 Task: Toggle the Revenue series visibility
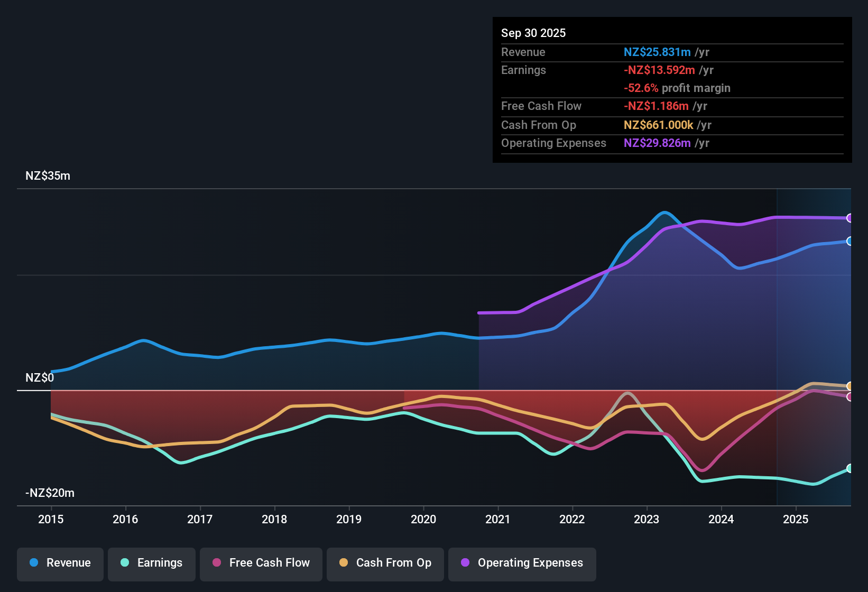[60, 563]
